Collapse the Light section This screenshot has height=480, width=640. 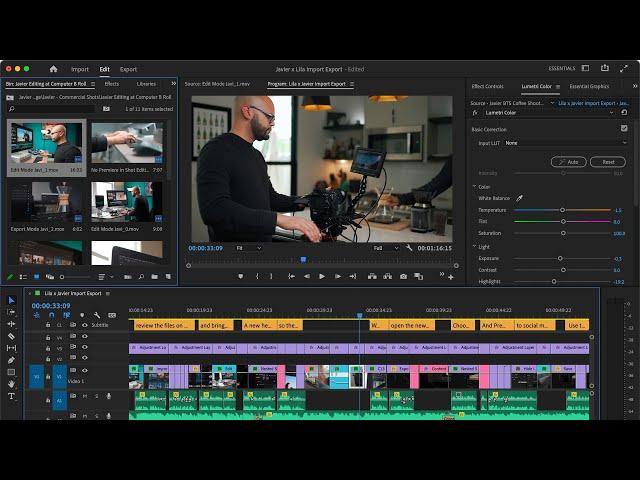tap(474, 247)
